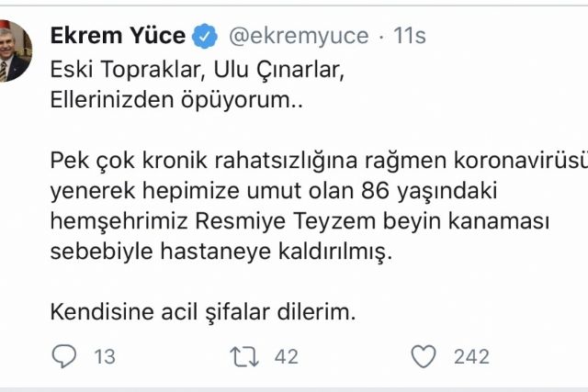
Task: Click the text 'sebebiyle hastaneye kaldırılmış.'
Action: [x=220, y=252]
